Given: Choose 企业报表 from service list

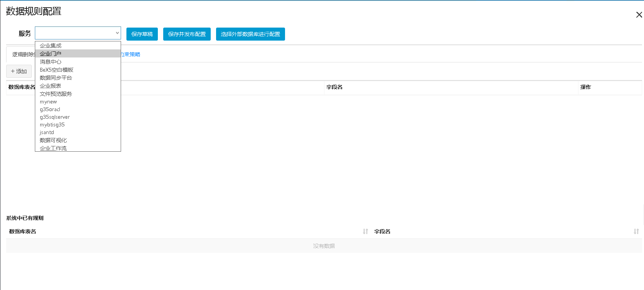Looking at the screenshot, I should click(51, 86).
